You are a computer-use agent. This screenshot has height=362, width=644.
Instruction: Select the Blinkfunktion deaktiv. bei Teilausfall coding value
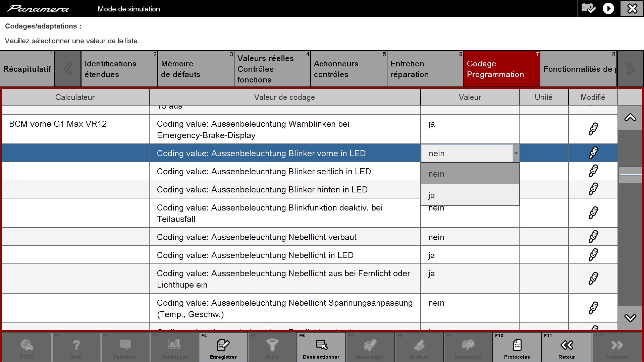284,213
